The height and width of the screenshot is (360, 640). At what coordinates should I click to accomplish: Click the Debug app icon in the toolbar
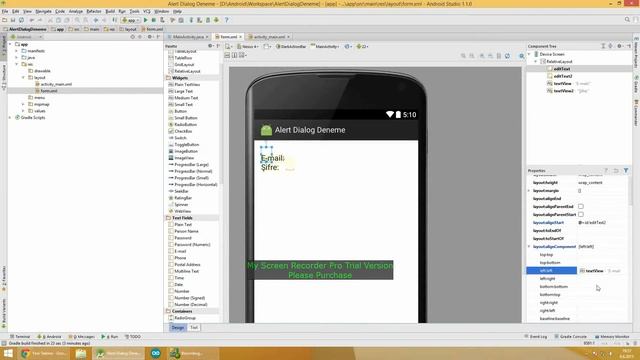(154, 20)
